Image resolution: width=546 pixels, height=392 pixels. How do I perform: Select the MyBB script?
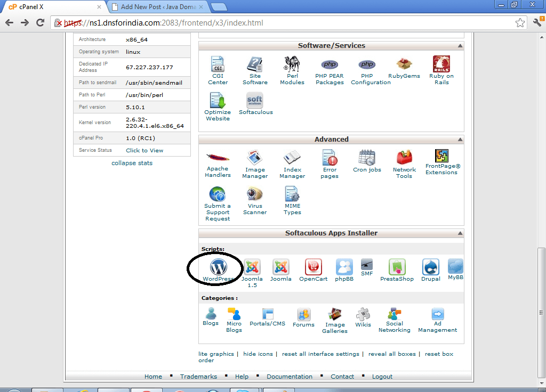pos(455,269)
